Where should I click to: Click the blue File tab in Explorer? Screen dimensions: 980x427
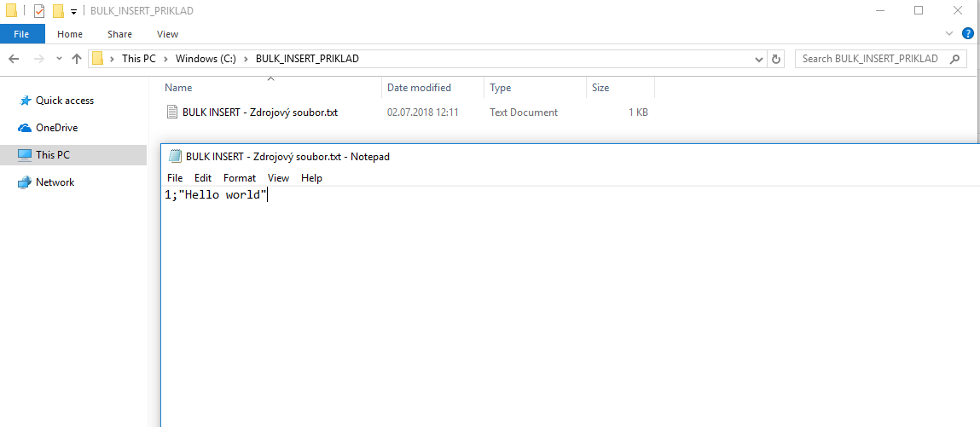22,34
